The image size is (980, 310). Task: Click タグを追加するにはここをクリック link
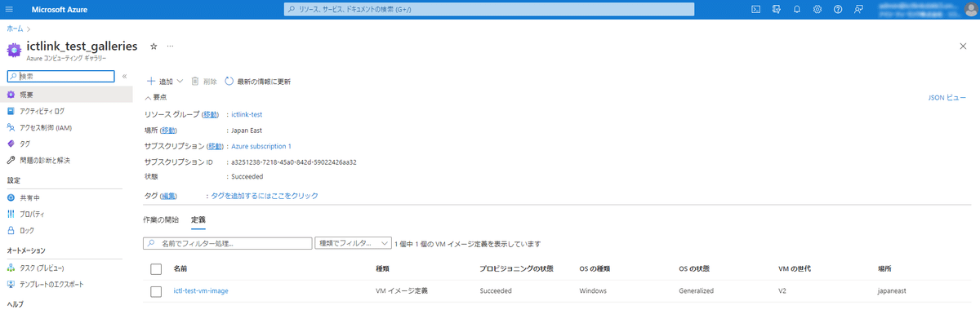pos(265,196)
